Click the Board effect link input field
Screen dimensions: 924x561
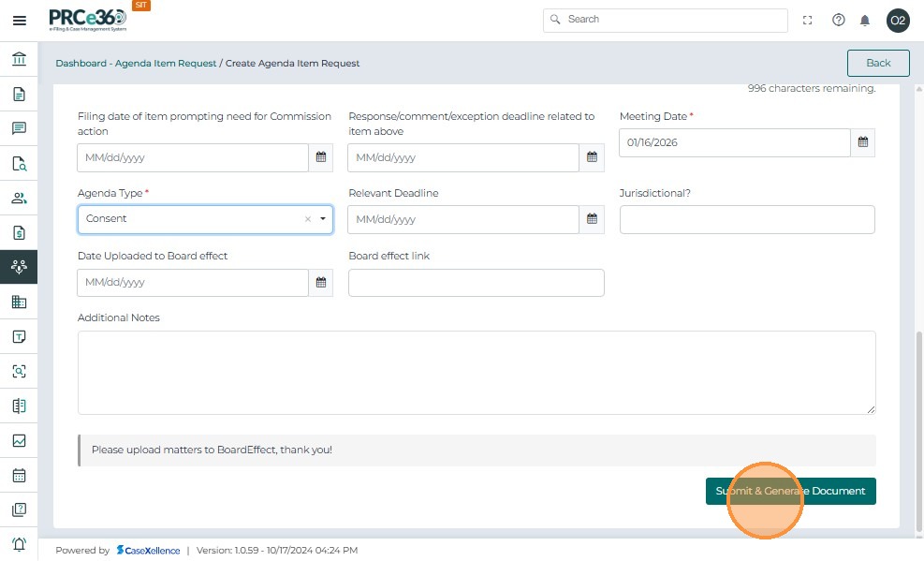476,283
